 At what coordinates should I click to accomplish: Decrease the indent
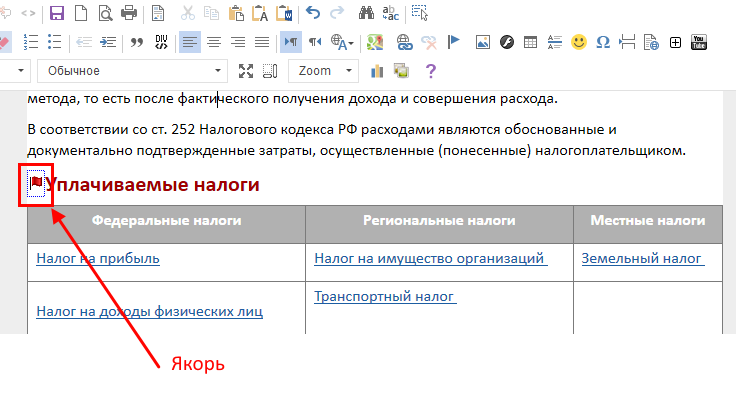pos(84,42)
